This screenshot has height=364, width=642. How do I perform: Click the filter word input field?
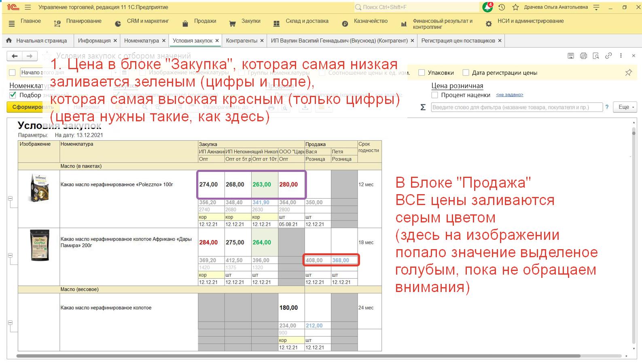pyautogui.click(x=517, y=107)
